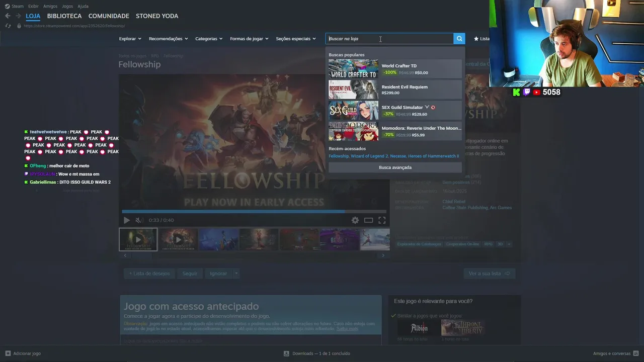Play the Fellowship trailer video
The image size is (644, 362).
[x=126, y=220]
